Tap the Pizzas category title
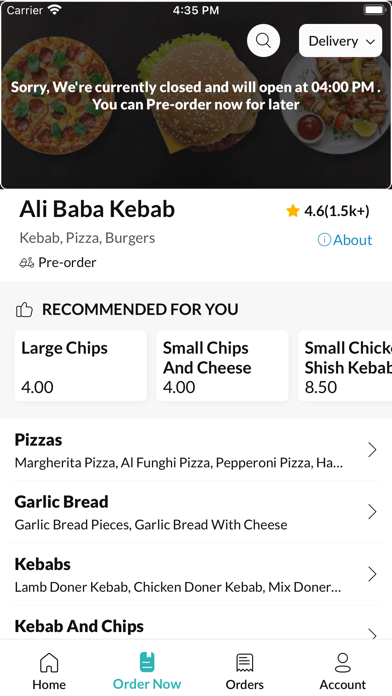The image size is (392, 696). point(39,440)
